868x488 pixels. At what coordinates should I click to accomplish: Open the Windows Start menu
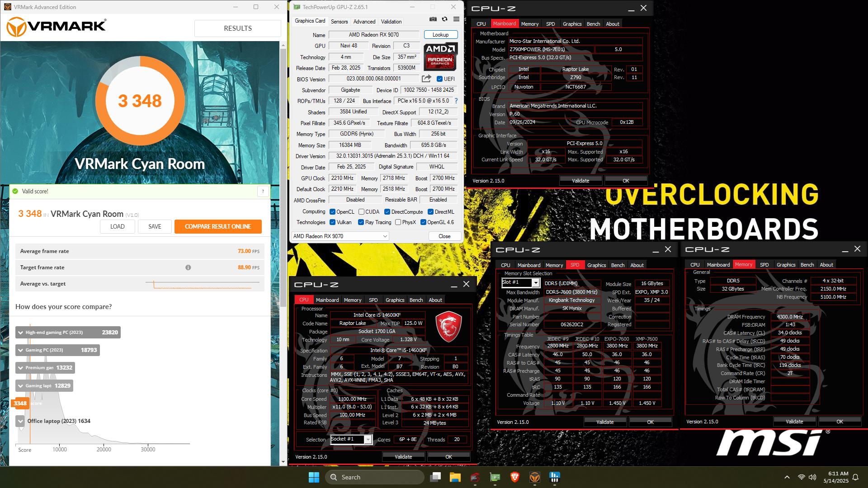[314, 477]
